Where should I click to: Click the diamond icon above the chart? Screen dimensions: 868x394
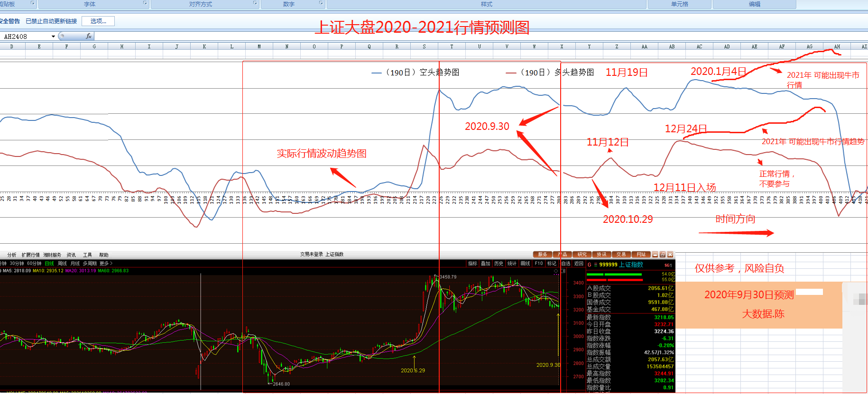[556, 271]
